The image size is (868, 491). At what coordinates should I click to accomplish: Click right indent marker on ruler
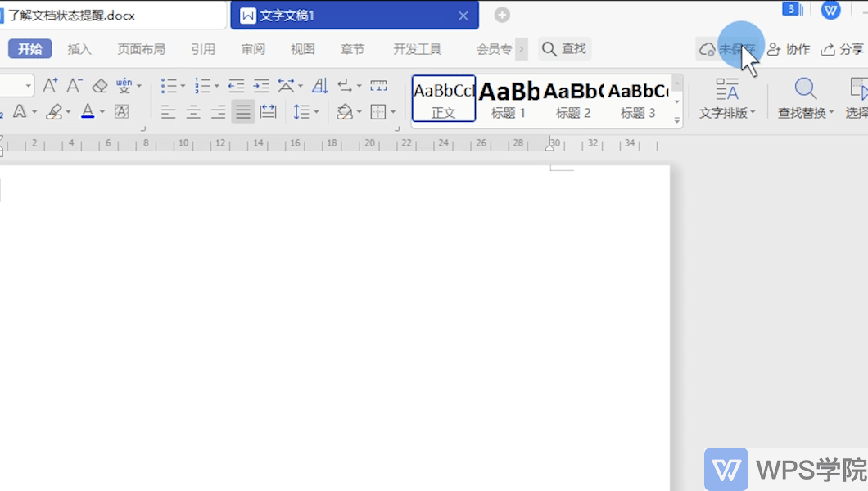pos(549,146)
